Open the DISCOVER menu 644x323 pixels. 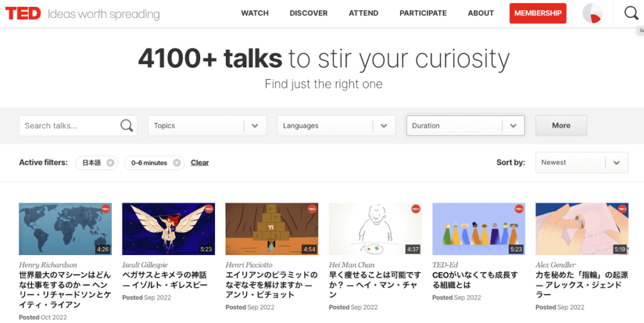(308, 13)
